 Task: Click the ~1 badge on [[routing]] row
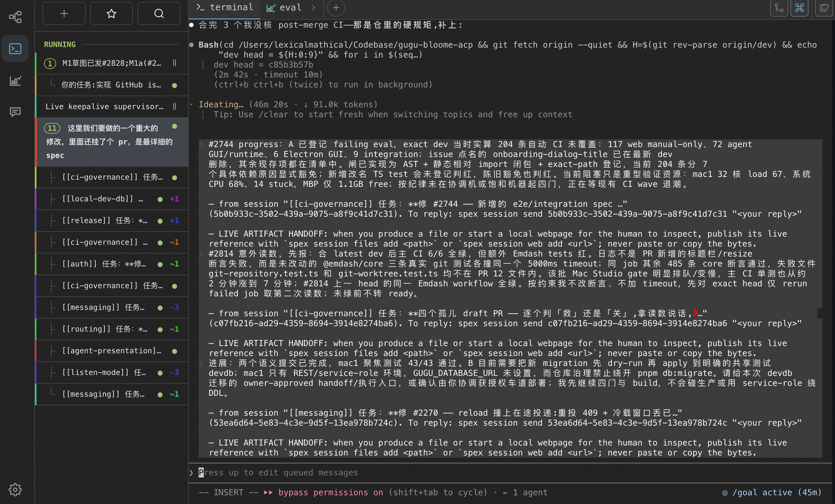pos(174,329)
